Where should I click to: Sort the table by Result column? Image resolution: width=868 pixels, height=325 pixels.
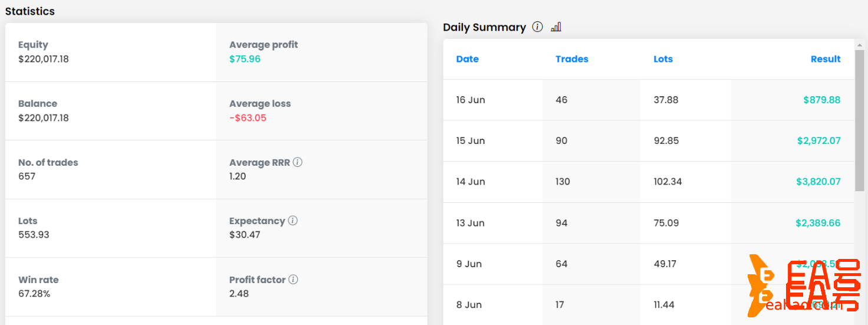pyautogui.click(x=825, y=59)
